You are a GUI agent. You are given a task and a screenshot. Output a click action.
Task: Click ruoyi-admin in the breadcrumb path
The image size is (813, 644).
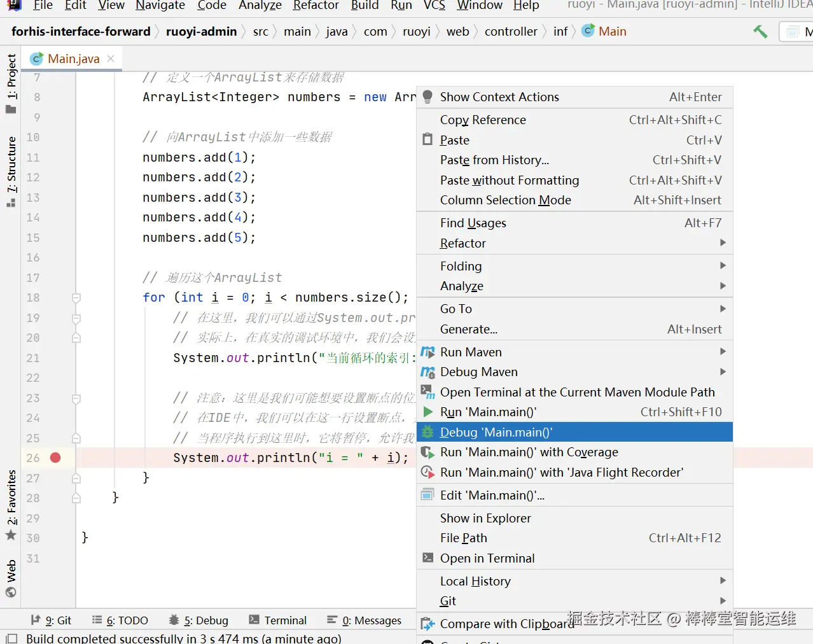point(201,31)
